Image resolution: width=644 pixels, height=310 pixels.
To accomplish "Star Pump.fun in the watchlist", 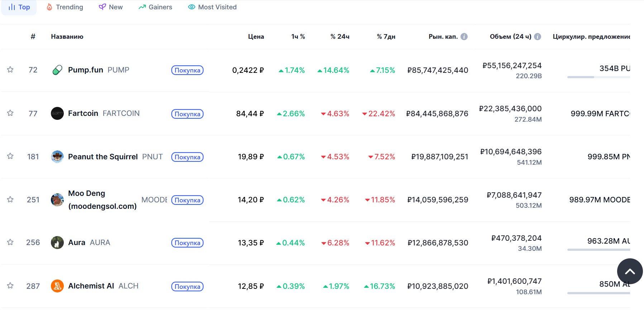I will point(10,70).
